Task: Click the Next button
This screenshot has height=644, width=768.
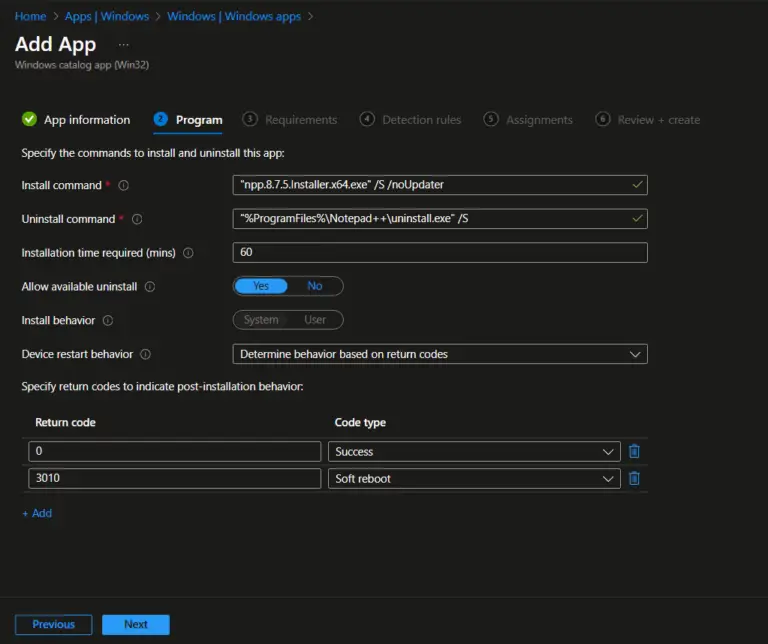Action: point(136,624)
